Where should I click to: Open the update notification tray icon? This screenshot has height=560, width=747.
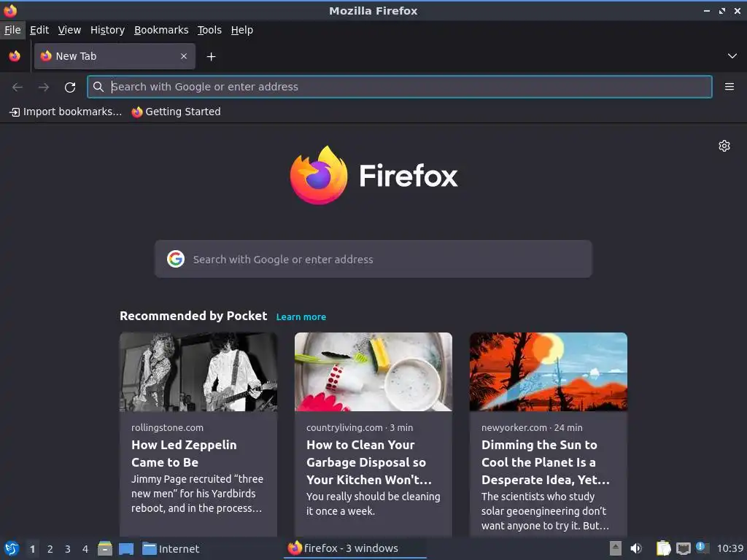point(703,548)
